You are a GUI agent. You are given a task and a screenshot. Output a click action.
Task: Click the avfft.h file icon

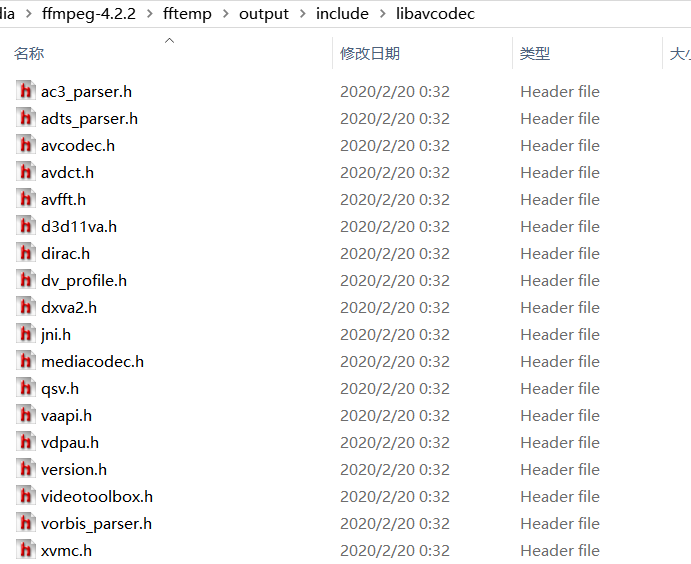coord(26,199)
